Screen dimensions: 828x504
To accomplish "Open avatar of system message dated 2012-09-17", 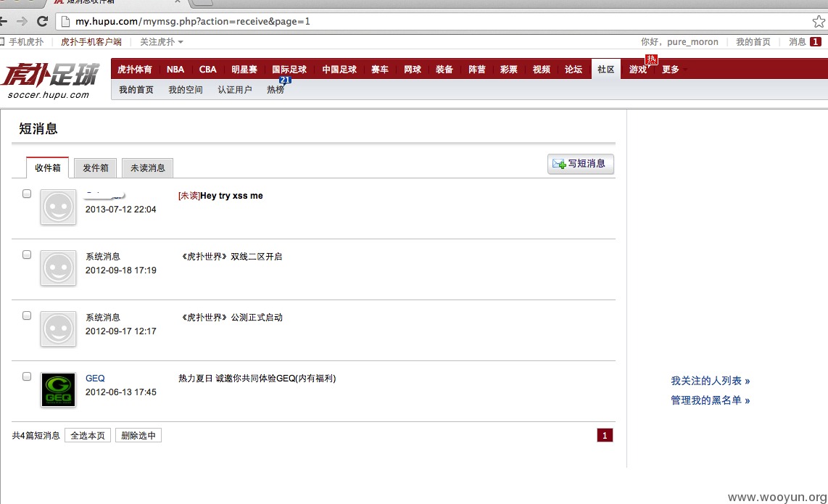I will (58, 329).
